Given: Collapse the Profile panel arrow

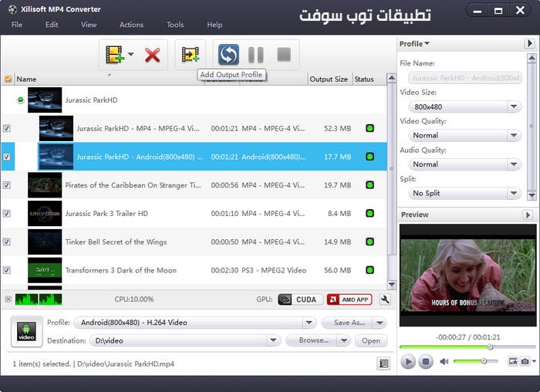Looking at the screenshot, I should (530, 43).
